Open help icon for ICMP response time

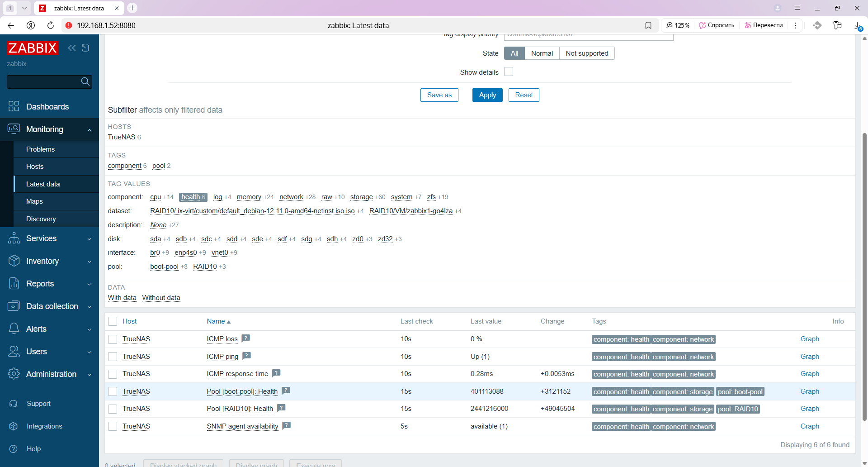pyautogui.click(x=276, y=373)
